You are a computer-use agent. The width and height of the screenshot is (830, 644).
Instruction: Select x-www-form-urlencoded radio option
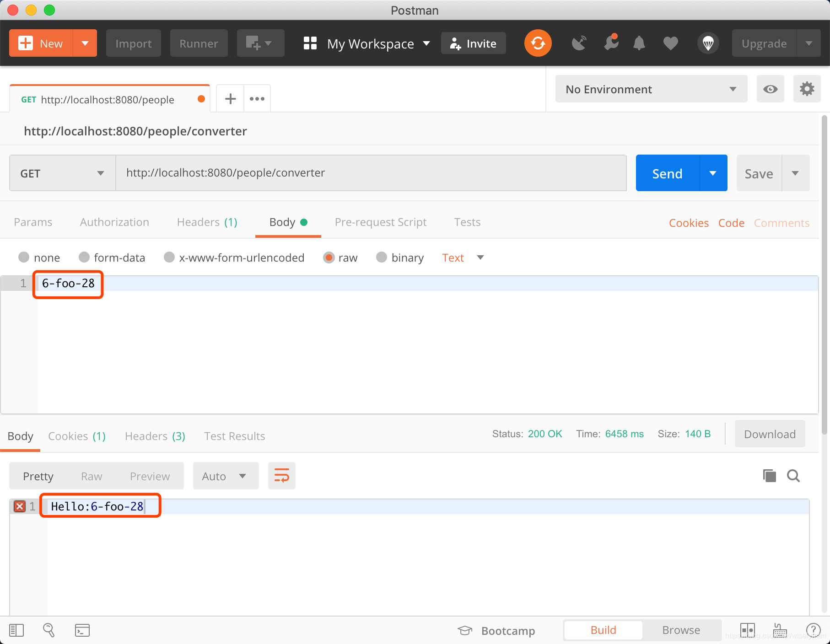click(169, 257)
